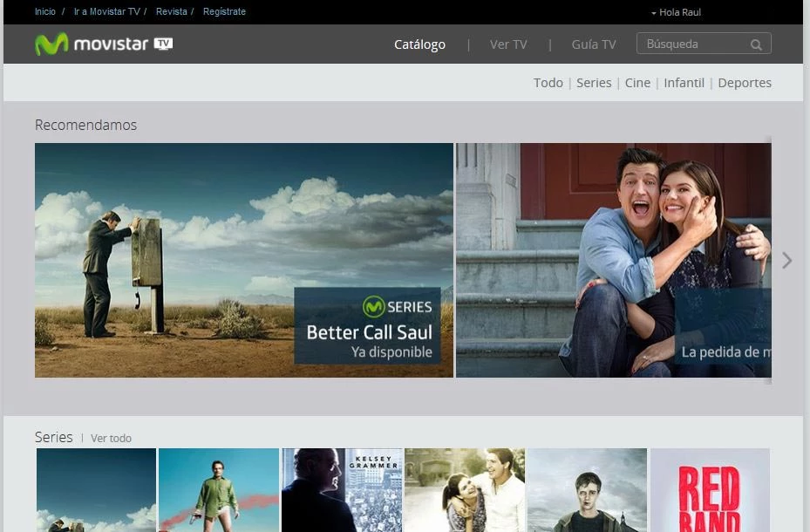Filter catalog by Series
Viewport: 810px width, 532px height.
click(x=594, y=83)
